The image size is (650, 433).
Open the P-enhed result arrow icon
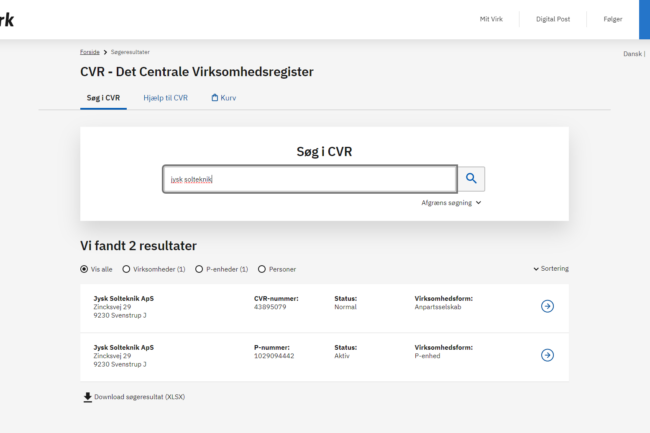tap(547, 355)
